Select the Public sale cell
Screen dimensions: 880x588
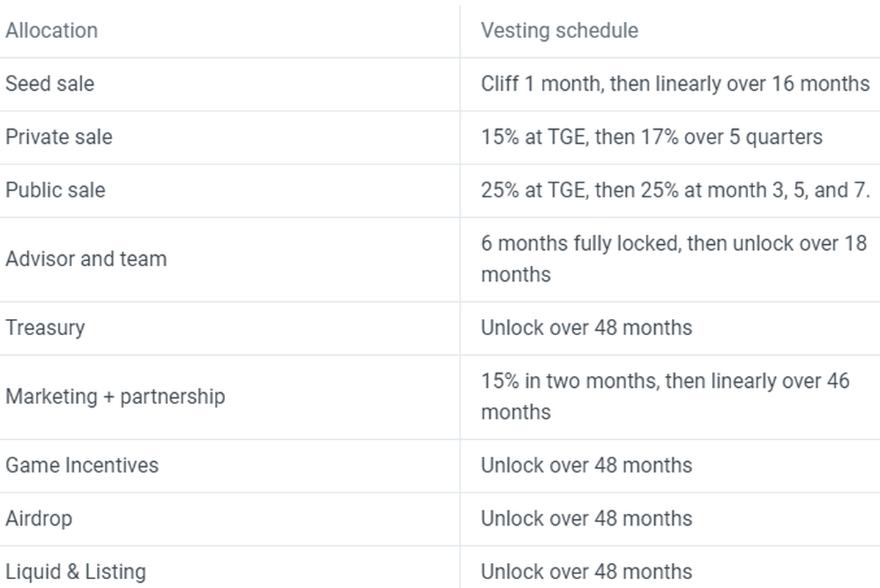coord(55,190)
